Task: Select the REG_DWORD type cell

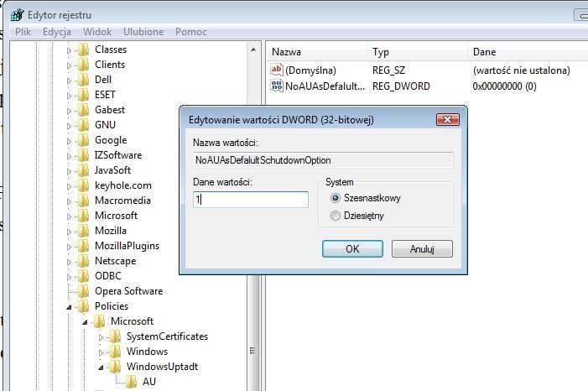Action: [401, 86]
